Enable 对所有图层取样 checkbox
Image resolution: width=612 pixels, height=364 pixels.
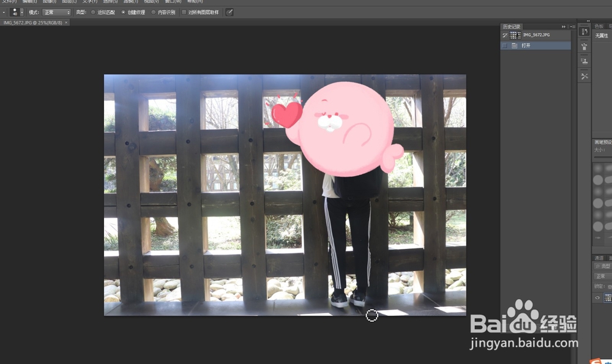[x=184, y=12]
